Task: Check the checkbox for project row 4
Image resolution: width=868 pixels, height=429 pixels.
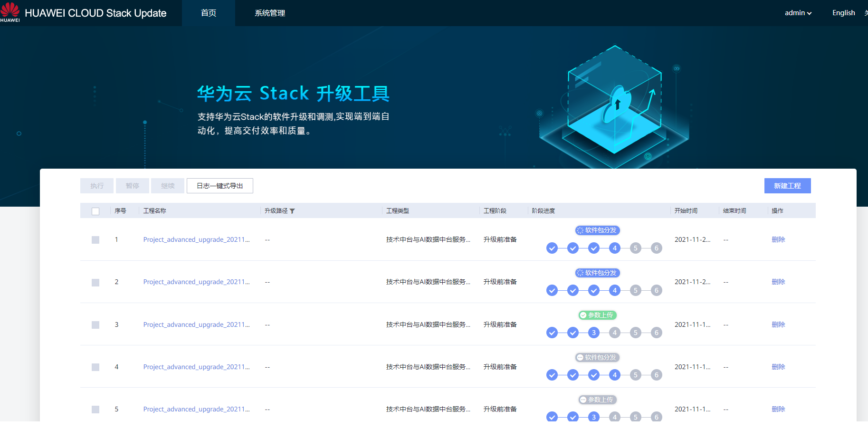Action: pyautogui.click(x=95, y=367)
